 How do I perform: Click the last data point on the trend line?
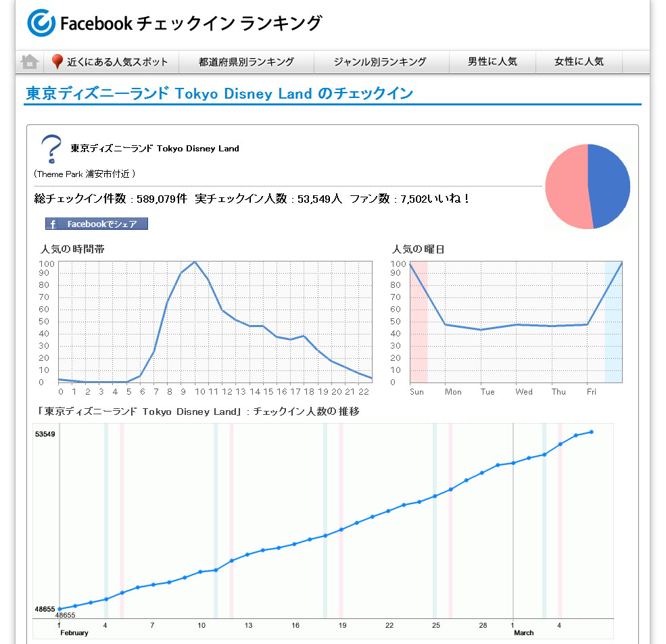[591, 432]
